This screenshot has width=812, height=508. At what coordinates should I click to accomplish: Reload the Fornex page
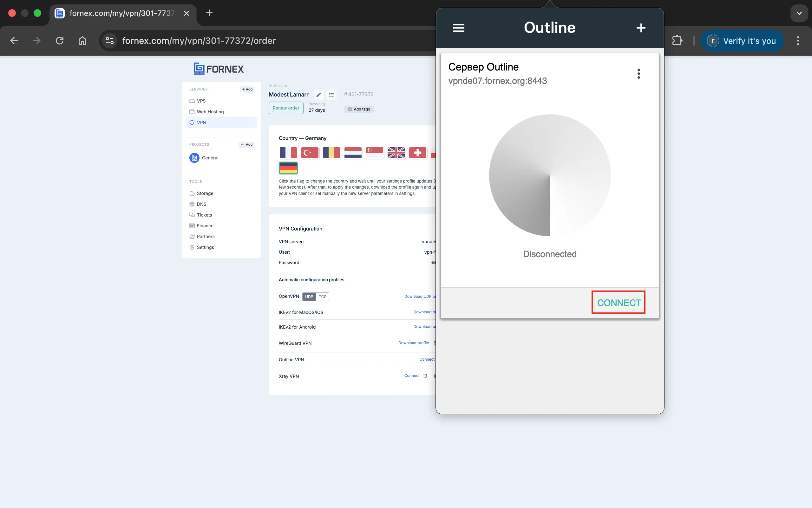point(60,41)
